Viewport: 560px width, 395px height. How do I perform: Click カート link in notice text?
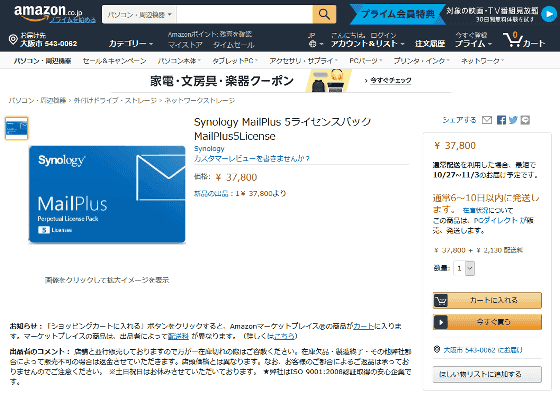tap(363, 326)
